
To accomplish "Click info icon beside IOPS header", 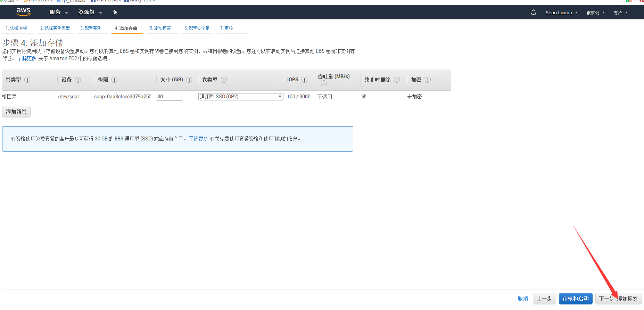I will click(304, 80).
